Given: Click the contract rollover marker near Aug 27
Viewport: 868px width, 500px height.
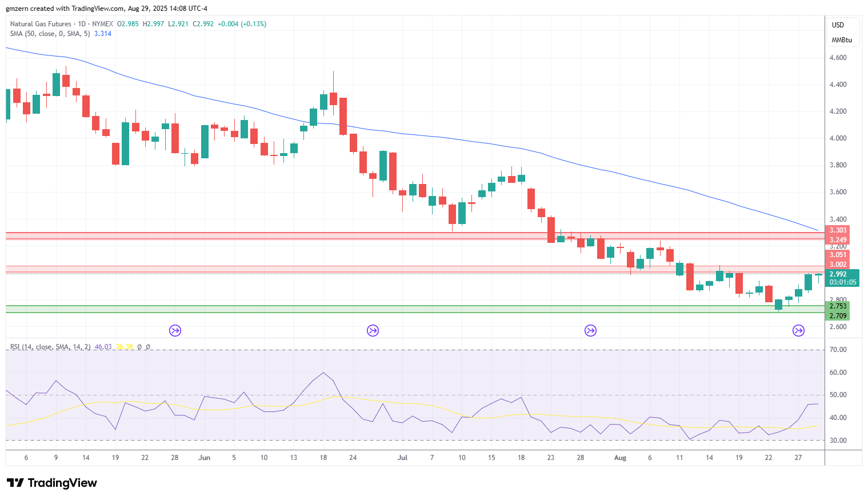Looking at the screenshot, I should pos(799,330).
